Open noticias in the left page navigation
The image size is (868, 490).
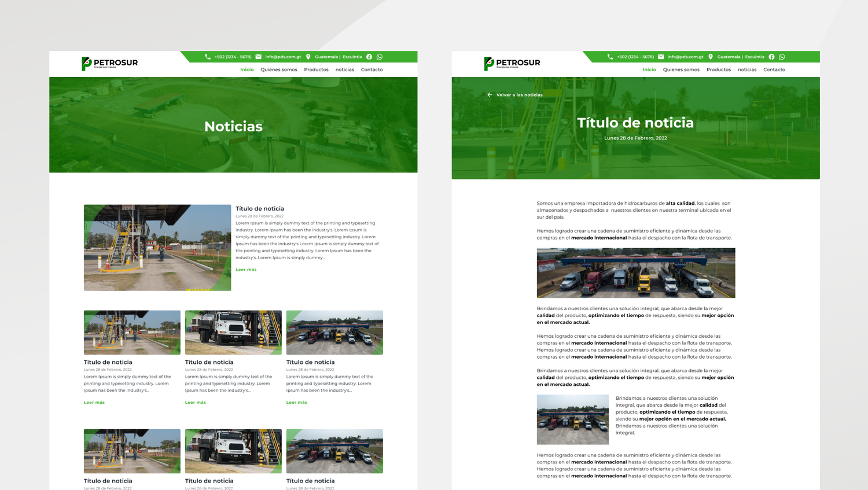(345, 69)
